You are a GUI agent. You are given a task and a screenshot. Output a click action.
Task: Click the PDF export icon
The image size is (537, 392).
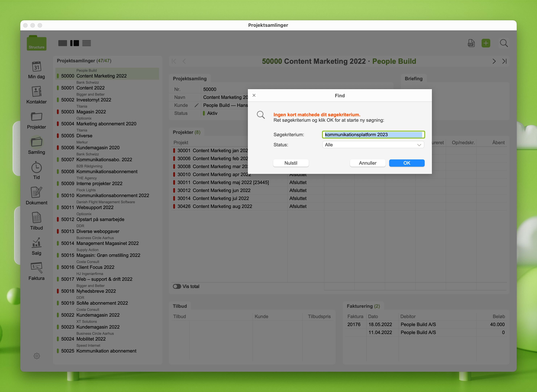coord(471,43)
